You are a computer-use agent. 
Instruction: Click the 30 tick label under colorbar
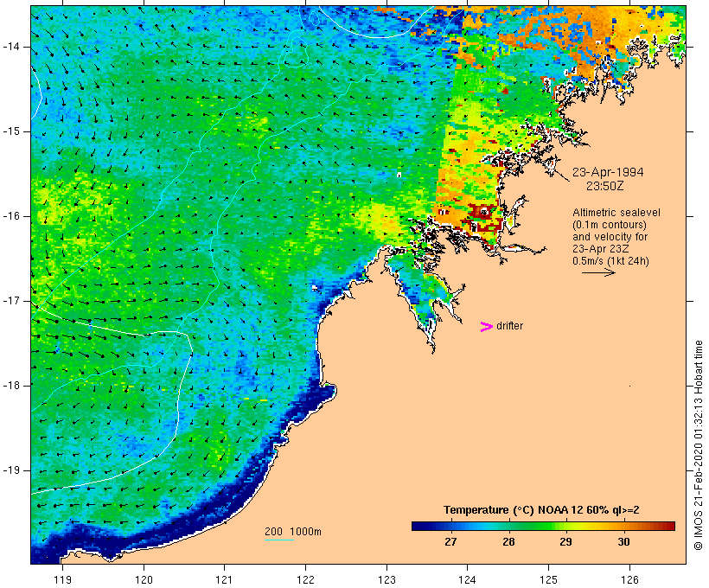[623, 542]
